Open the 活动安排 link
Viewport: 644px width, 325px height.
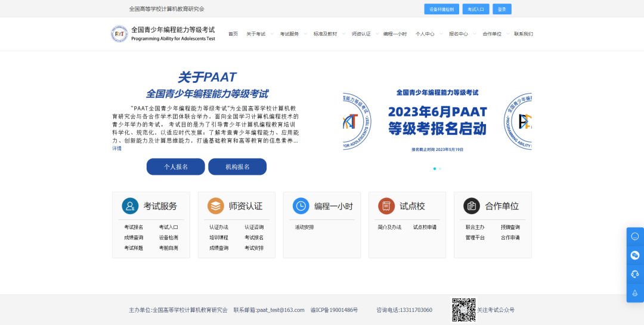pyautogui.click(x=304, y=227)
